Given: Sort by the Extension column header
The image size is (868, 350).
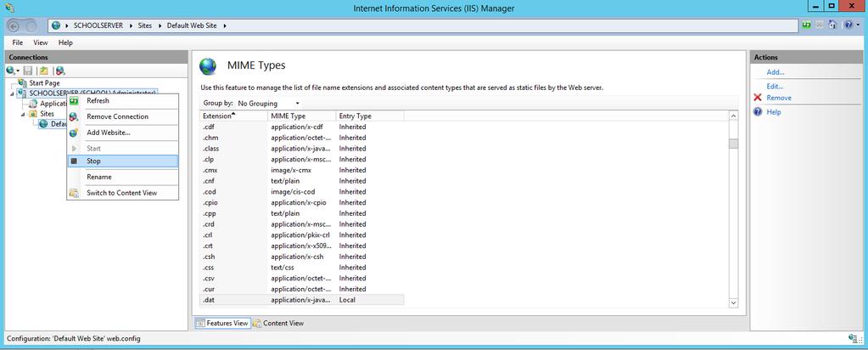Looking at the screenshot, I should point(233,116).
